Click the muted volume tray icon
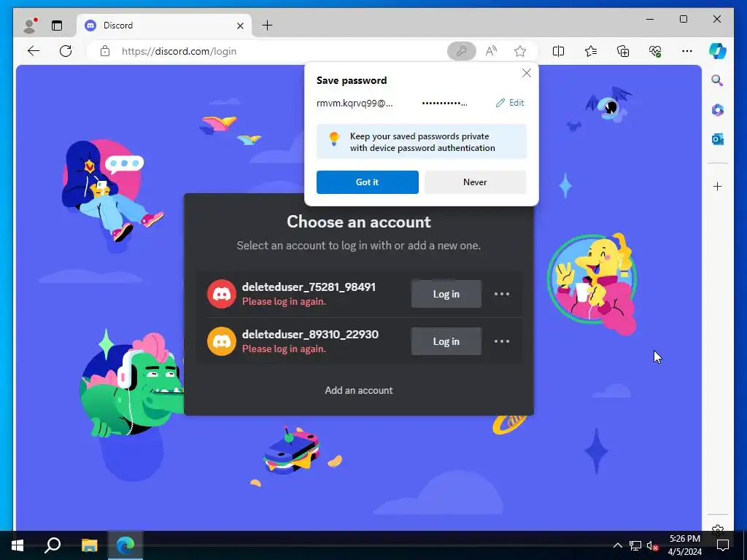The height and width of the screenshot is (560, 747). point(652,545)
